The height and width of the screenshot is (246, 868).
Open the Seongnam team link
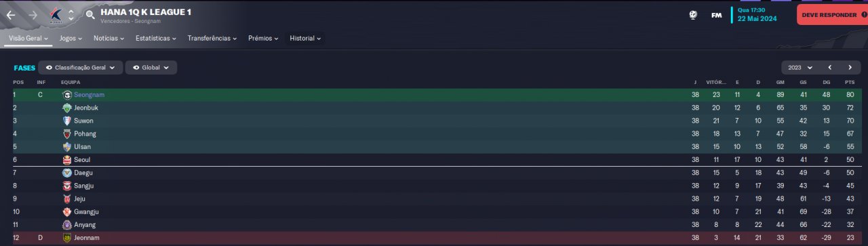tap(89, 95)
